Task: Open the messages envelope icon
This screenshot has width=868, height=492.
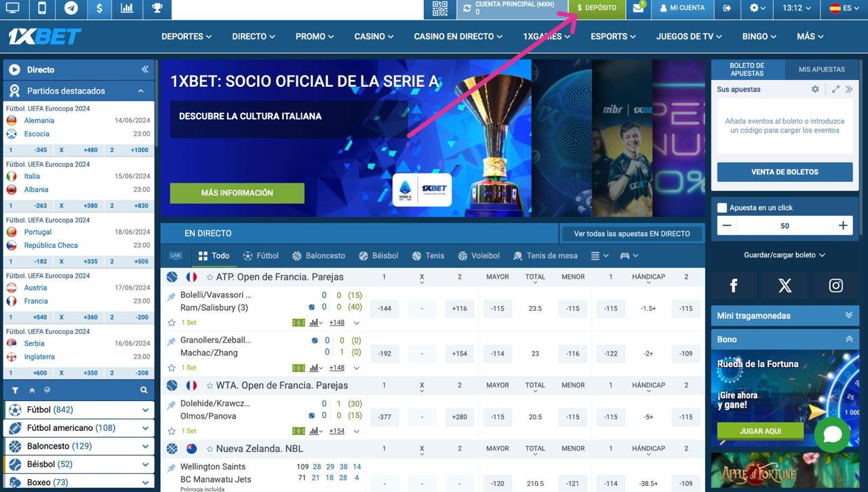Action: coord(638,9)
